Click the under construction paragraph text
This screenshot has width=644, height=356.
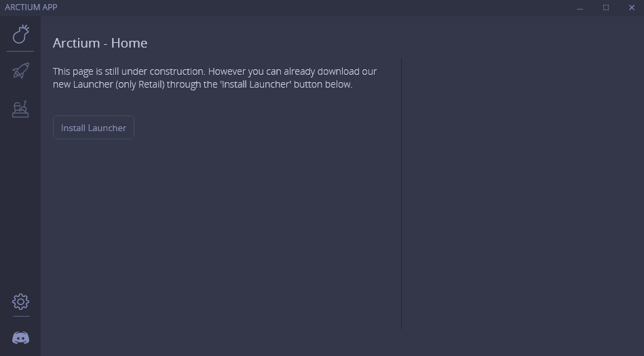point(215,77)
